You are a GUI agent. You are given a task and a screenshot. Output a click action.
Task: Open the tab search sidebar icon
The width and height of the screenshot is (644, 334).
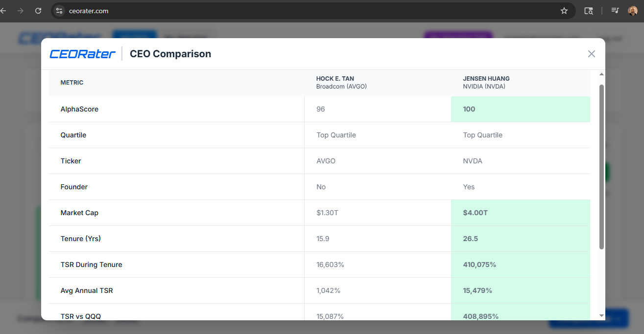click(x=589, y=11)
